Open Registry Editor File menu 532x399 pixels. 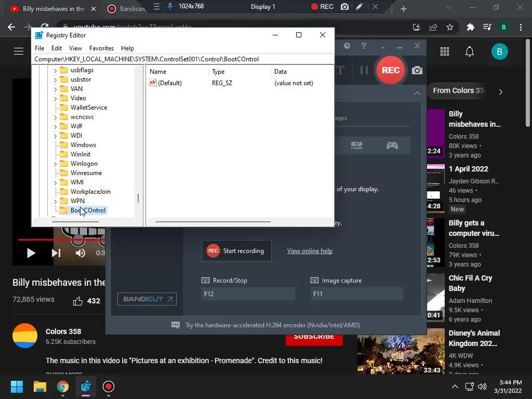point(39,48)
